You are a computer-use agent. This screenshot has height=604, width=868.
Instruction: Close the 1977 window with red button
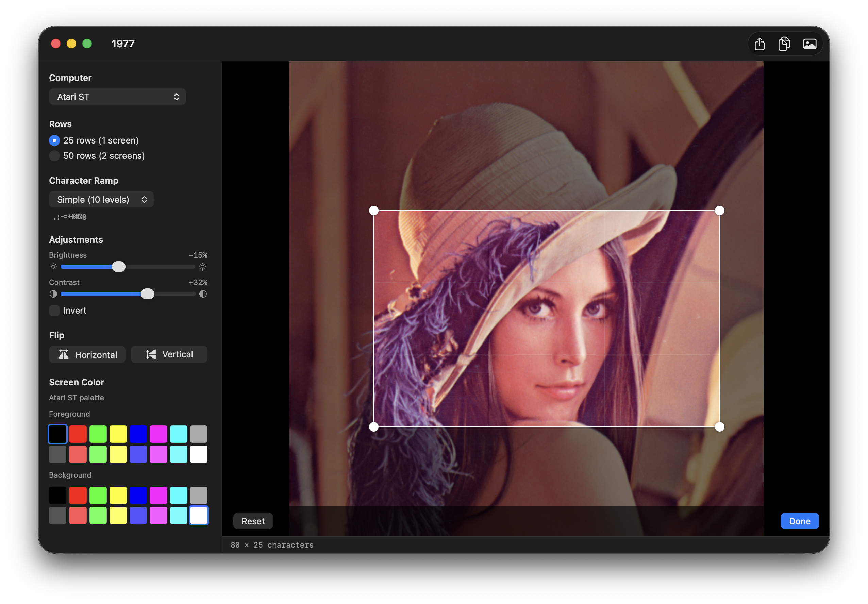[x=55, y=44]
